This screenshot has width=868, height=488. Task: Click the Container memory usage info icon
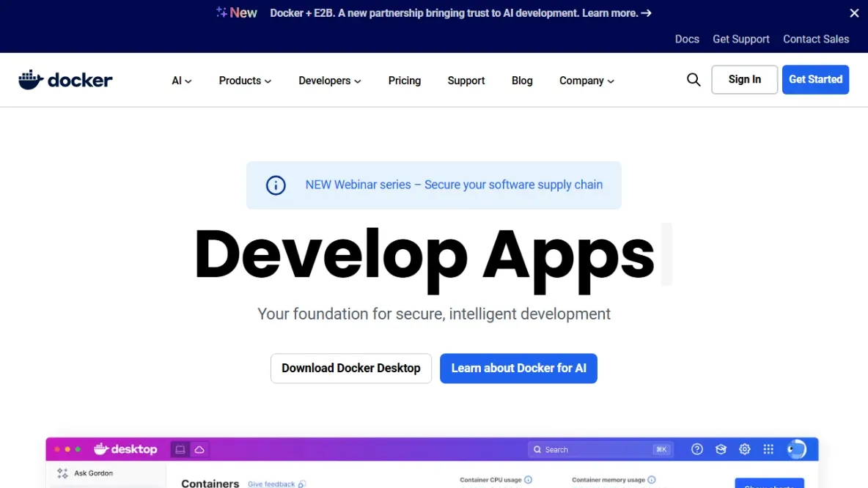651,480
